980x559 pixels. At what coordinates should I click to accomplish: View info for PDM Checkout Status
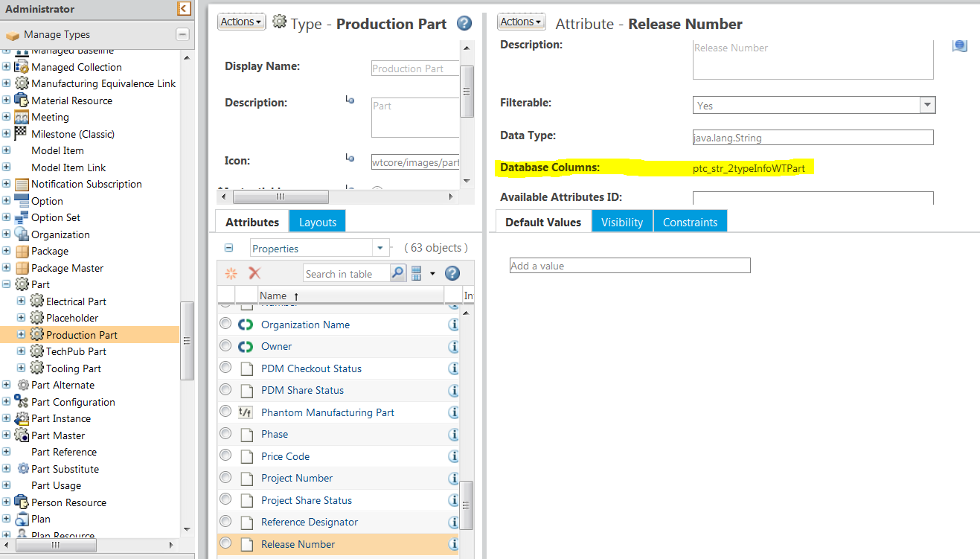point(453,368)
